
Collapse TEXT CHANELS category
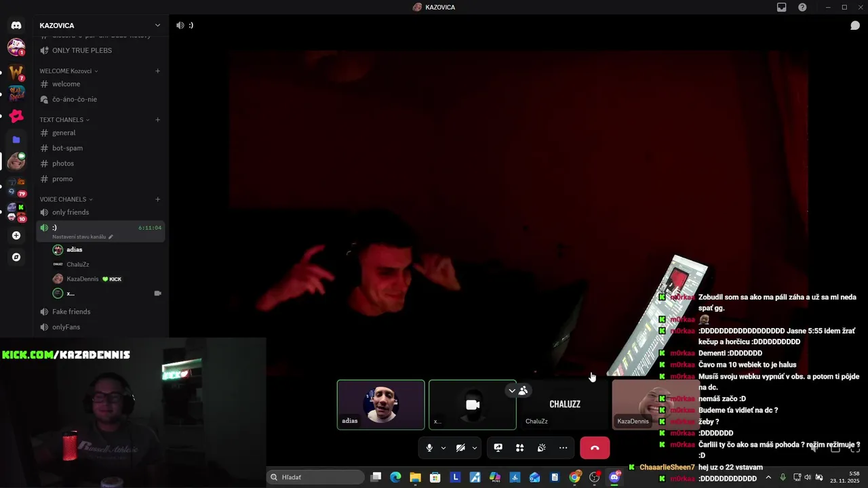pos(64,120)
